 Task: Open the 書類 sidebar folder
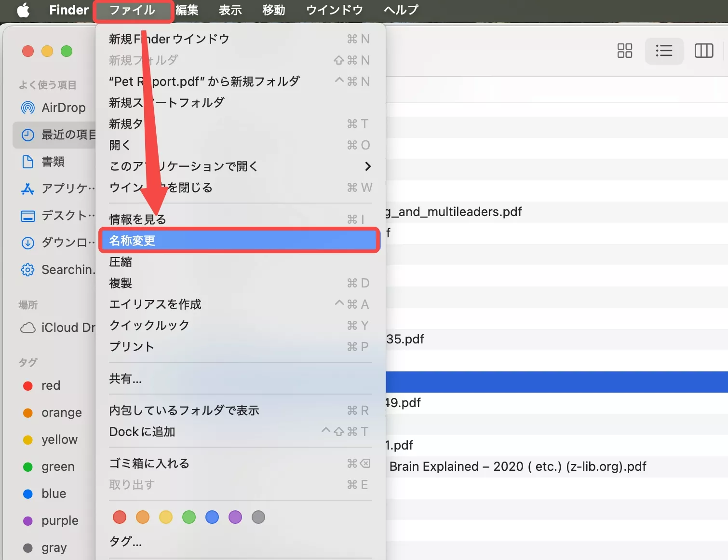[x=54, y=162]
